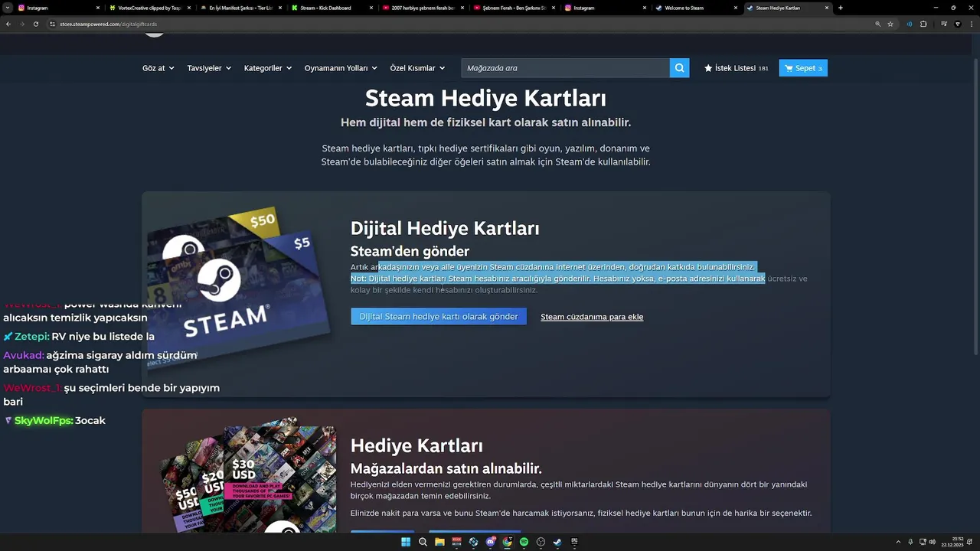
Task: Click the Dijital Hediye Kartları heading
Action: tap(445, 228)
